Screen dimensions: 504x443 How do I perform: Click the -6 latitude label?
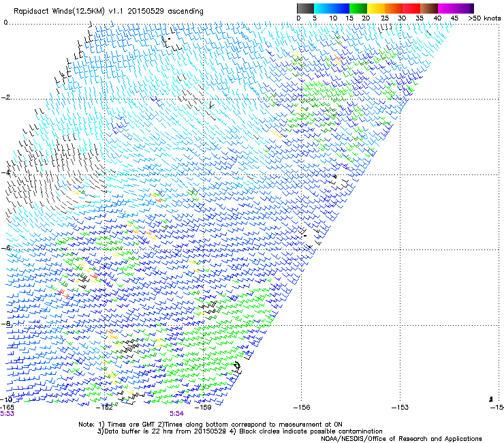click(5, 248)
